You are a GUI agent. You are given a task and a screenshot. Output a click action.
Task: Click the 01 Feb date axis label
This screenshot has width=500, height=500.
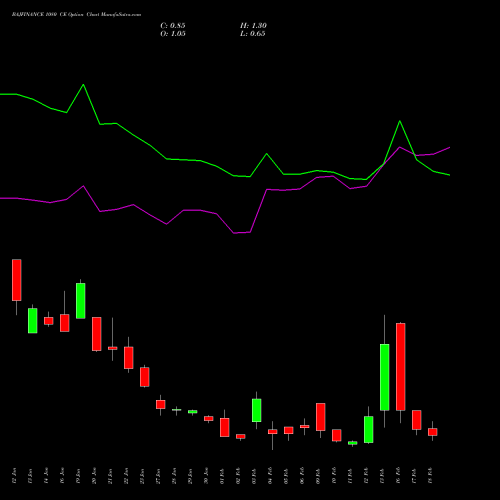pos(222,476)
